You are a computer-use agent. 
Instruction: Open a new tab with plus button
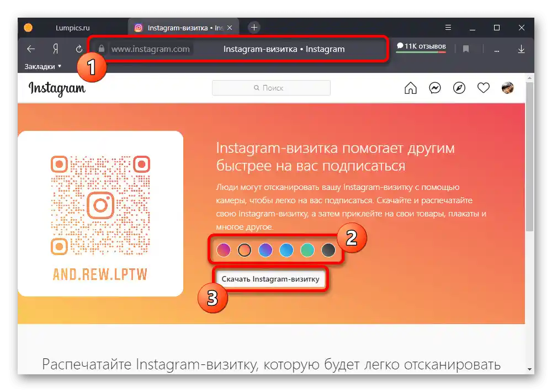tap(254, 27)
